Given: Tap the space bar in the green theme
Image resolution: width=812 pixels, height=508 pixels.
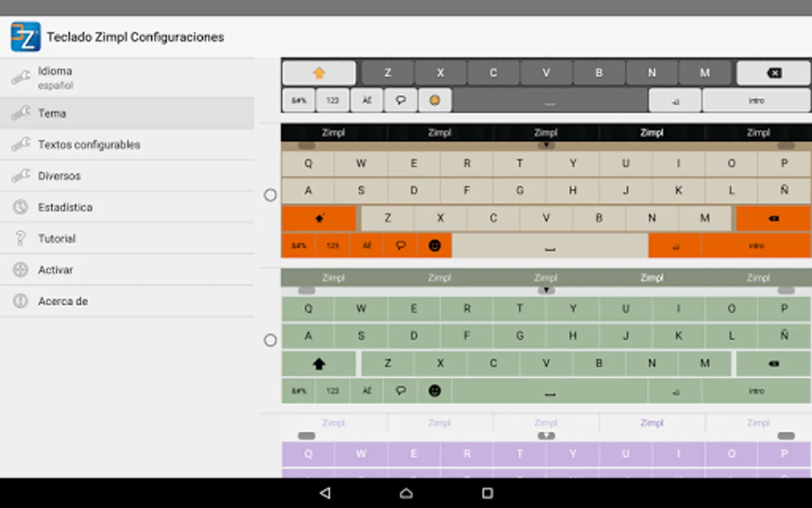Looking at the screenshot, I should point(550,391).
